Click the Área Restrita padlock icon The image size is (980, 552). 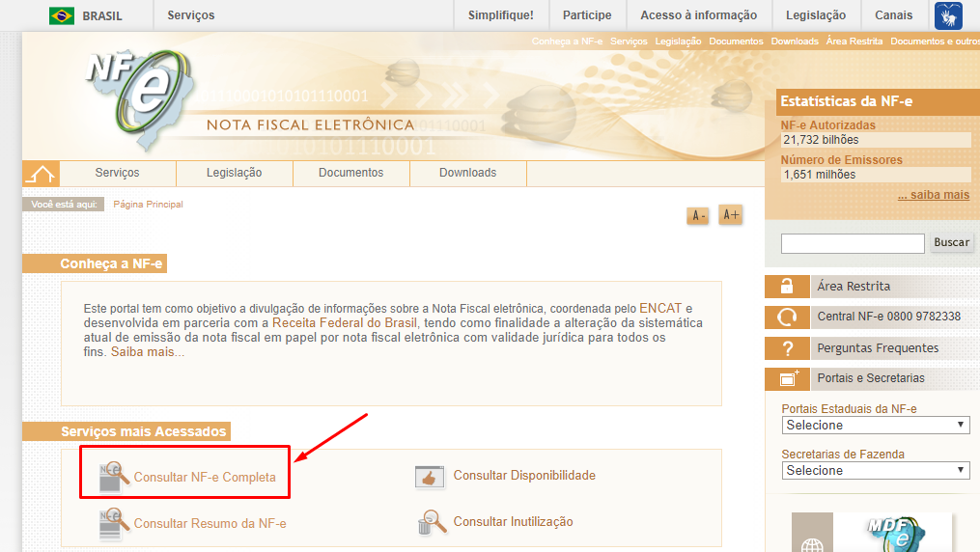point(787,286)
